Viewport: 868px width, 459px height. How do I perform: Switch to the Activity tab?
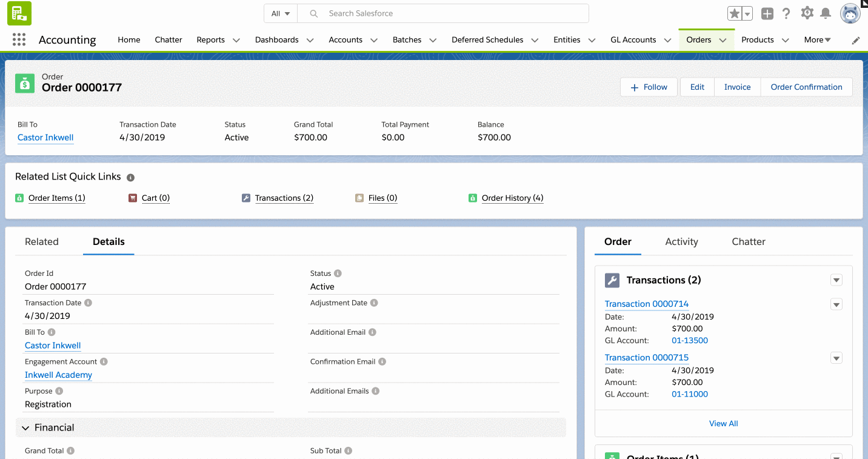(681, 241)
